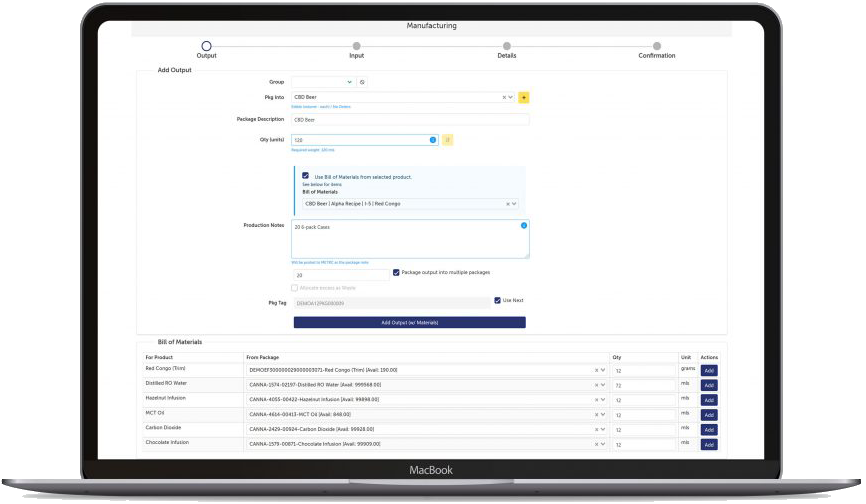Uncheck the Use Next checkbox
The height and width of the screenshot is (504, 866).
click(497, 300)
